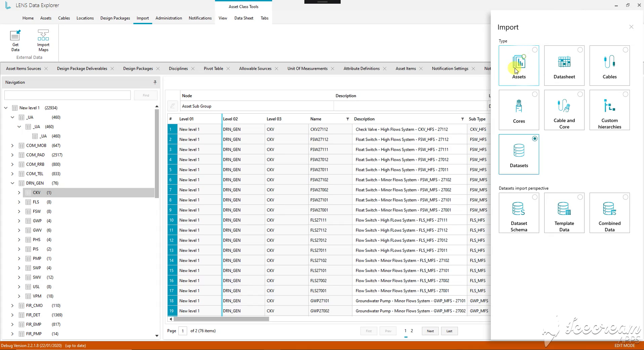The image size is (644, 350).
Task: Switch to the Attribute Definitions tab
Action: click(361, 69)
